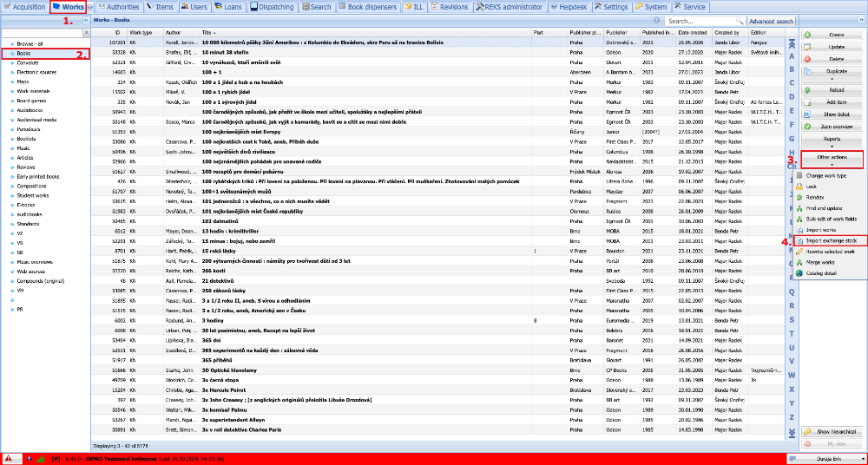Click the Update button
868x465 pixels.
pos(832,47)
